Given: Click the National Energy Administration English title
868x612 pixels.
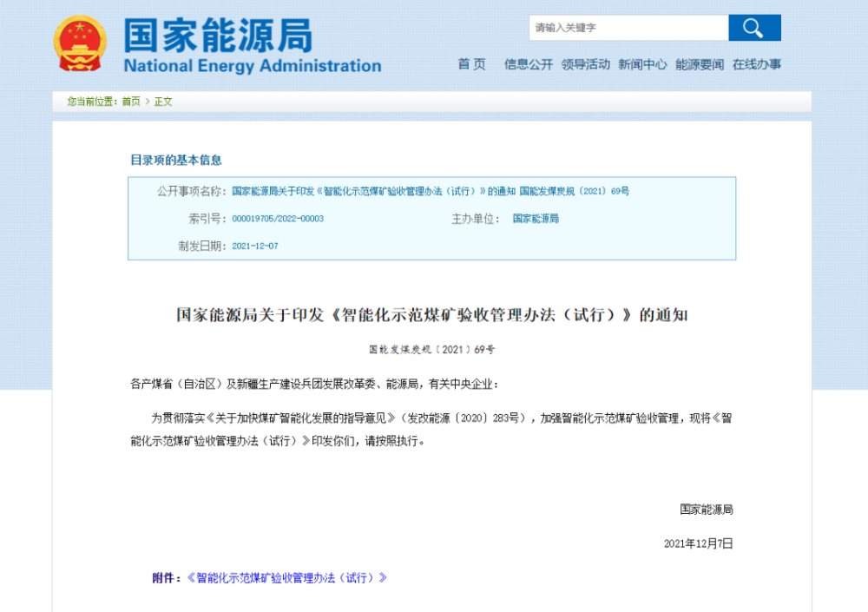Looking at the screenshot, I should (252, 66).
